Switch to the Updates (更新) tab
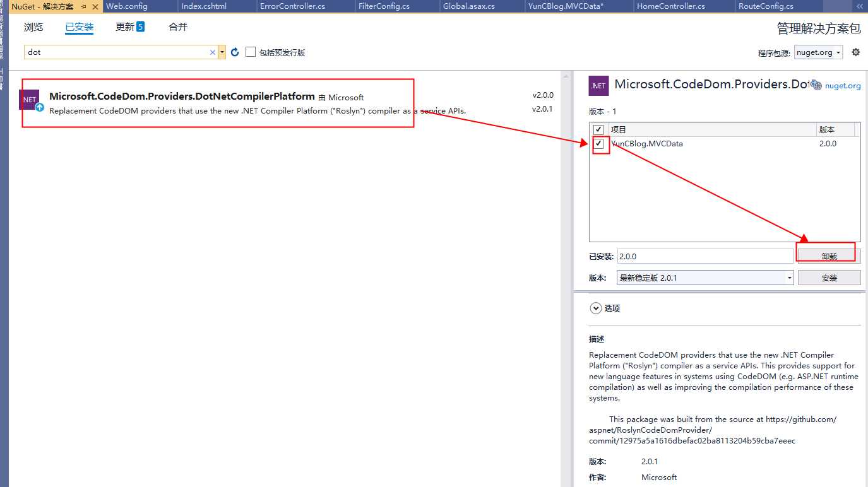868x487 pixels. [x=125, y=27]
